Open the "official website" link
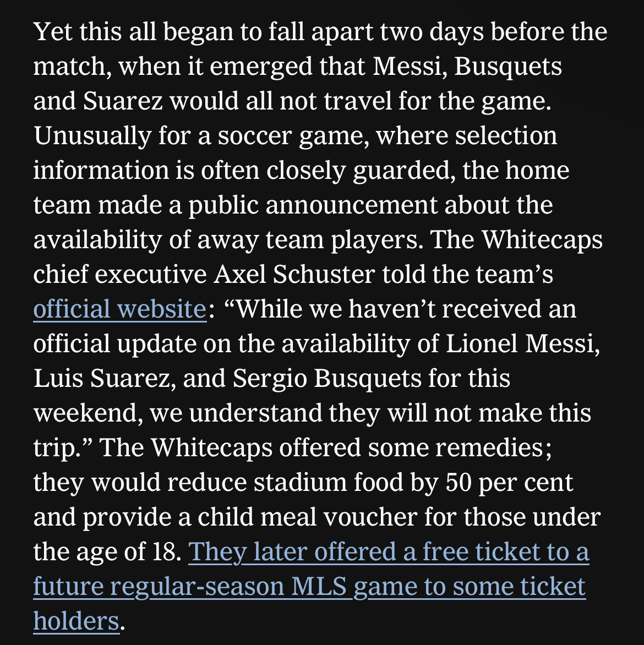 [x=119, y=309]
